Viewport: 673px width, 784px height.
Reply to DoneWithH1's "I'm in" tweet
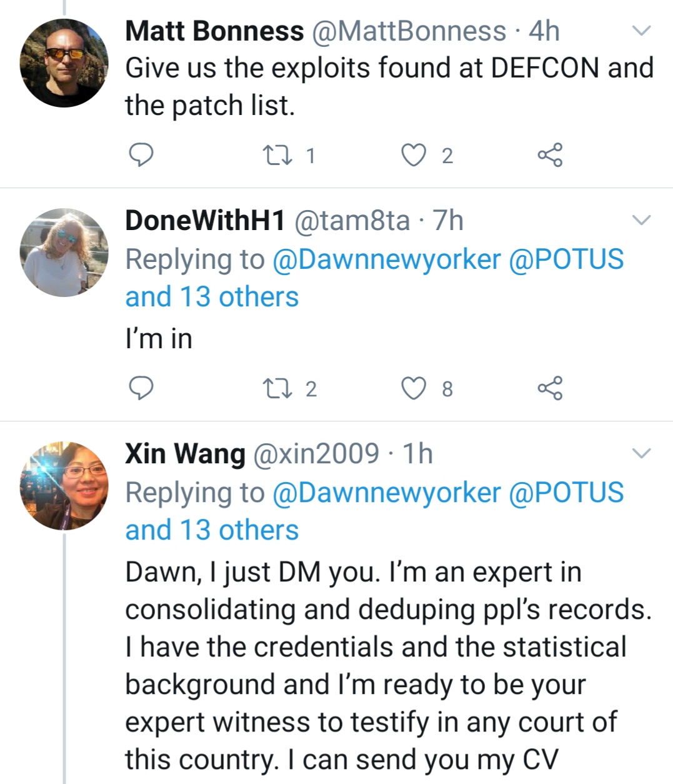141,388
